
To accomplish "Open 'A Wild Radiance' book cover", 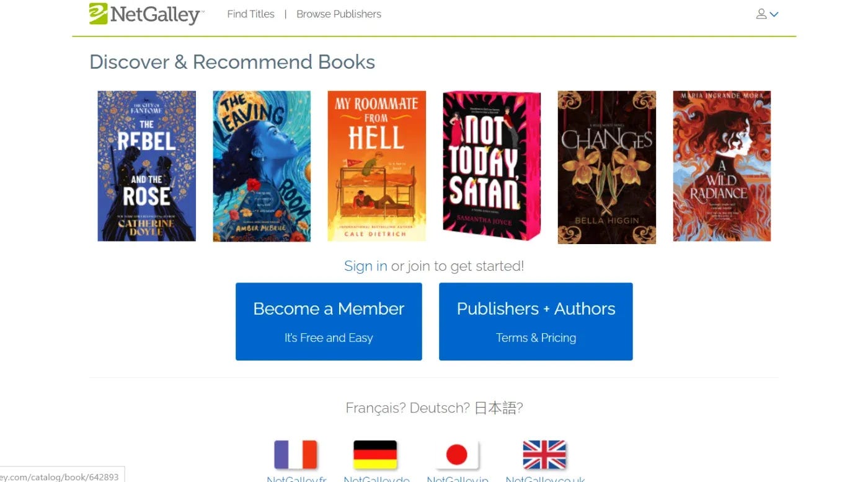I will coord(722,165).
